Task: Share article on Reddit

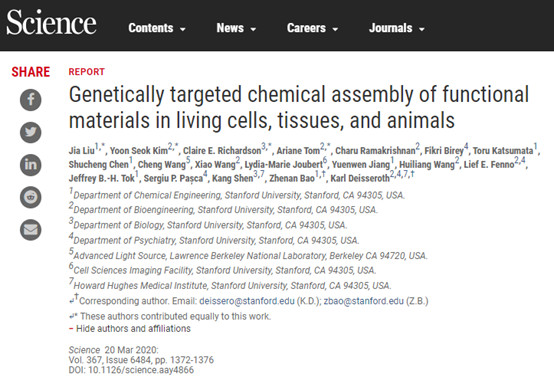Action: tap(30, 197)
